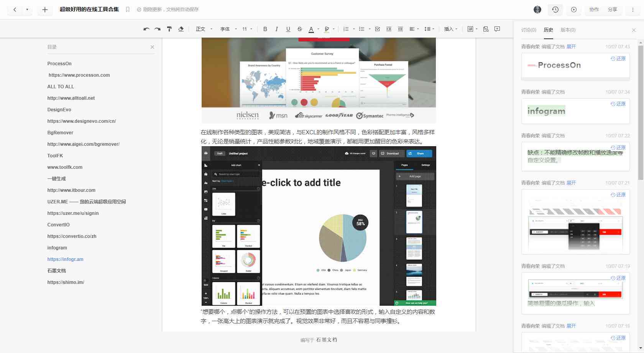The width and height of the screenshot is (644, 353).
Task: Jump to ALL TO ALL in outline
Action: (x=61, y=87)
